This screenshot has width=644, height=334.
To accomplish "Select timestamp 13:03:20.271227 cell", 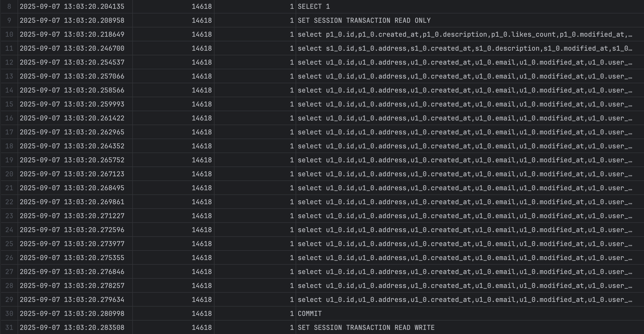I will [72, 216].
